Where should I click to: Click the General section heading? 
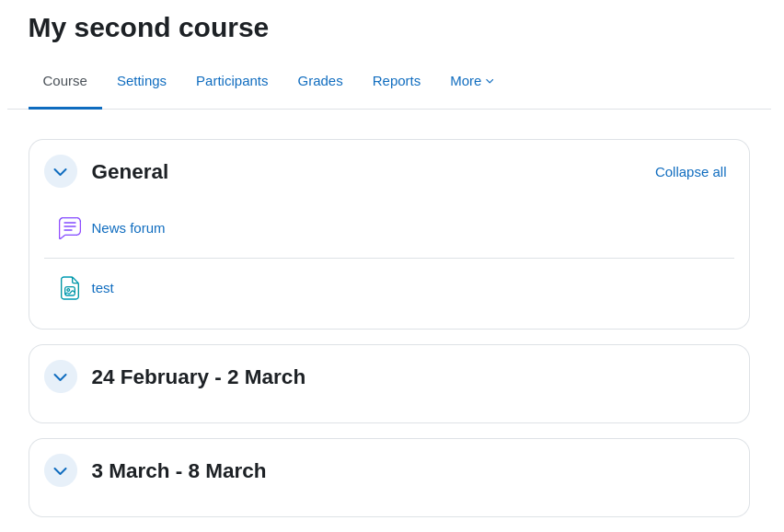pyautogui.click(x=130, y=171)
